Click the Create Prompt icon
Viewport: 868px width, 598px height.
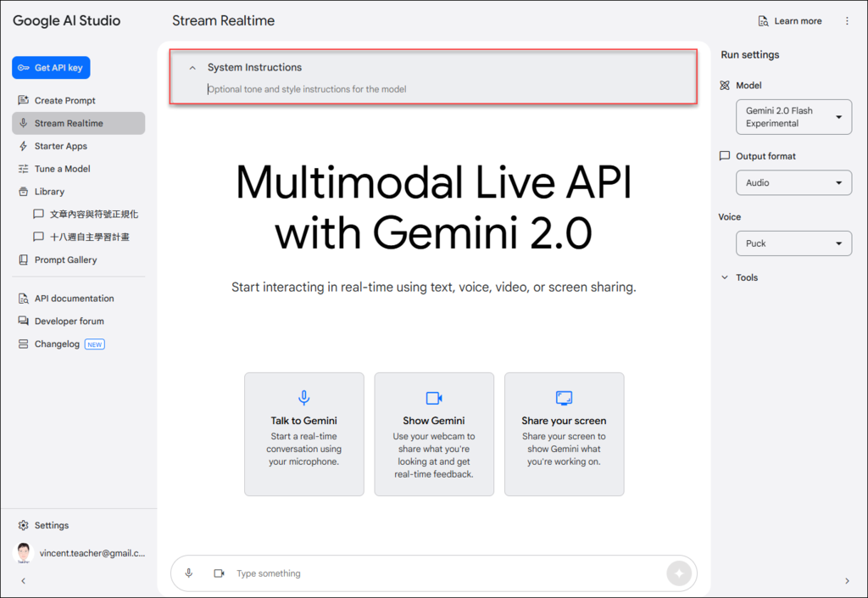tap(23, 100)
